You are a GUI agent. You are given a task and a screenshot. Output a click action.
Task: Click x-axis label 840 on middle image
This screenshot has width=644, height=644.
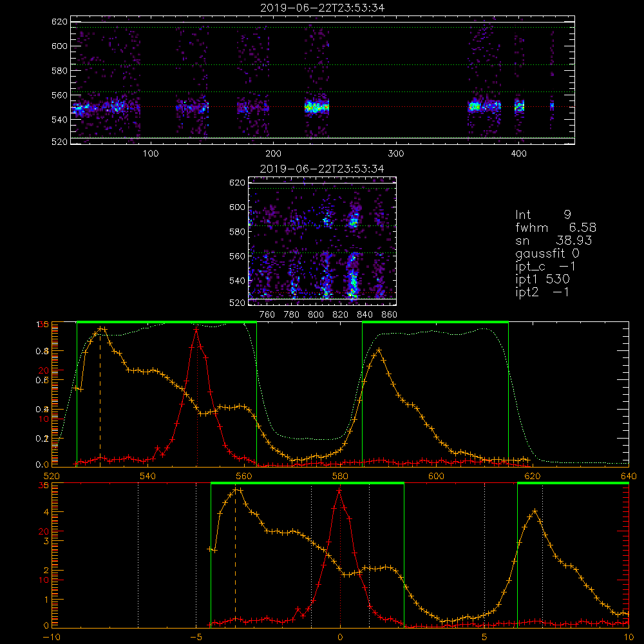(365, 315)
